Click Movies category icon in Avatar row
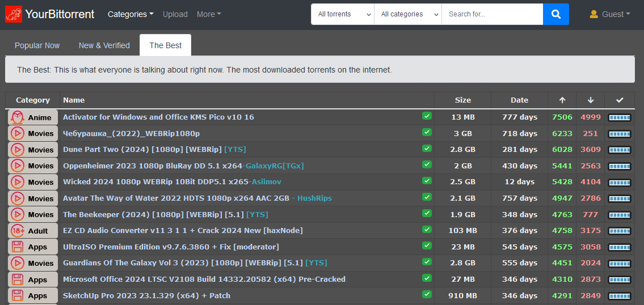Screen dimensions: 644x305 click(x=17, y=198)
